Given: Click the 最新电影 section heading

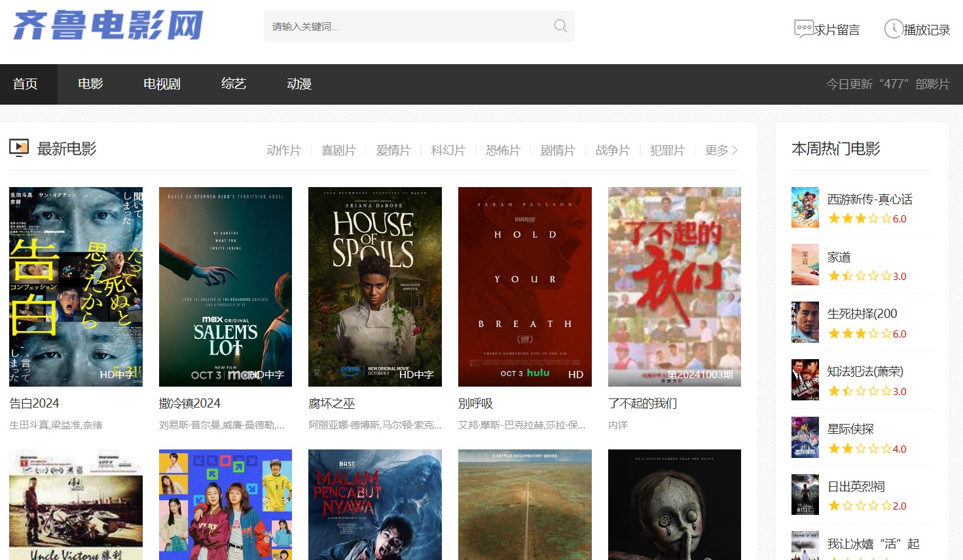Looking at the screenshot, I should [67, 149].
